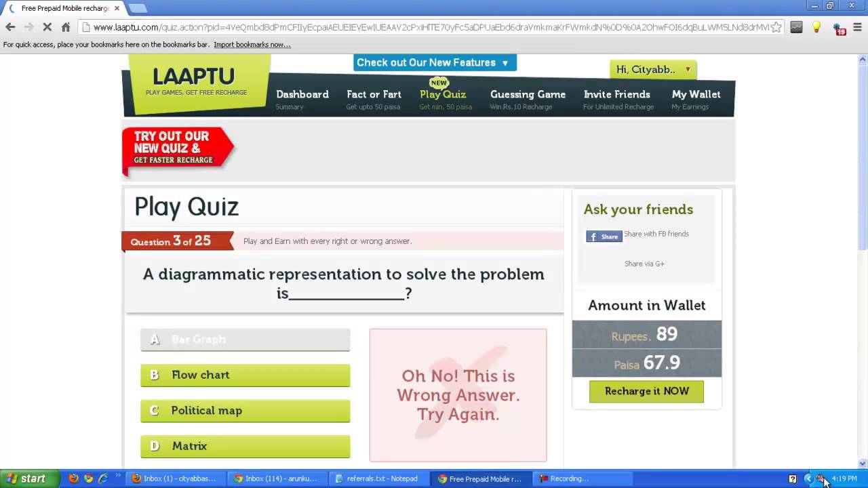Go to the browser home page icon
The width and height of the screenshot is (868, 488).
click(x=66, y=27)
